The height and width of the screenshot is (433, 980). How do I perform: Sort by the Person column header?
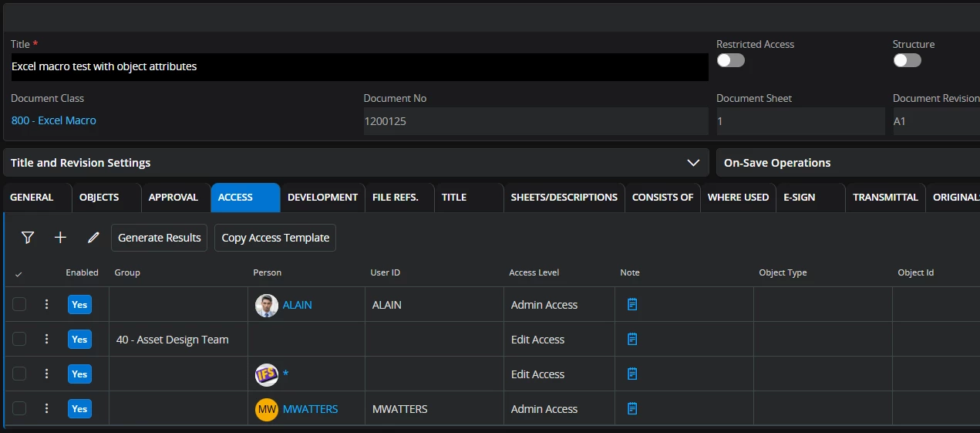click(x=268, y=272)
